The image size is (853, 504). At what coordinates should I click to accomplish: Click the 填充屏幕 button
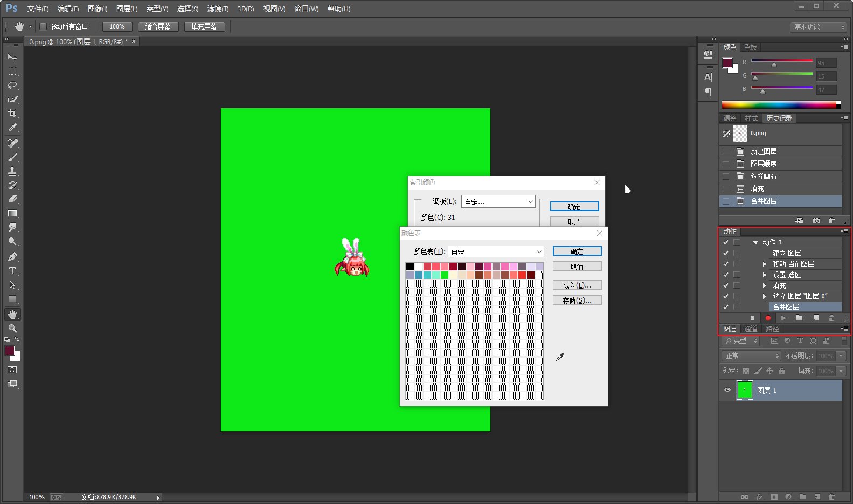point(204,26)
